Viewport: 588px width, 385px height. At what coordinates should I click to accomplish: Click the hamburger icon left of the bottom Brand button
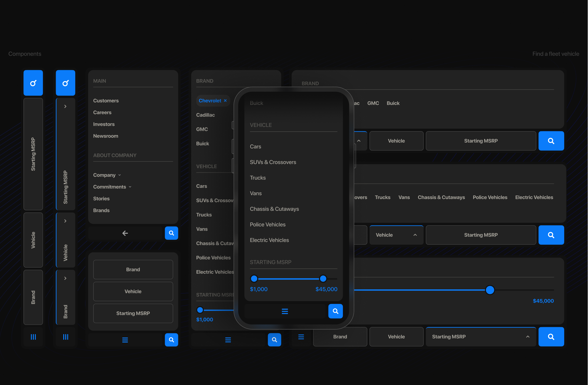pyautogui.click(x=301, y=337)
